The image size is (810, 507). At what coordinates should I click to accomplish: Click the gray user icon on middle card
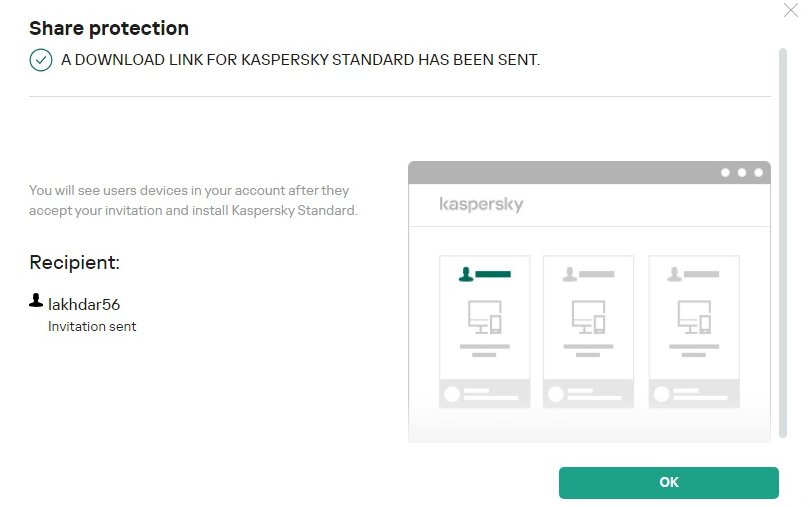(x=570, y=273)
